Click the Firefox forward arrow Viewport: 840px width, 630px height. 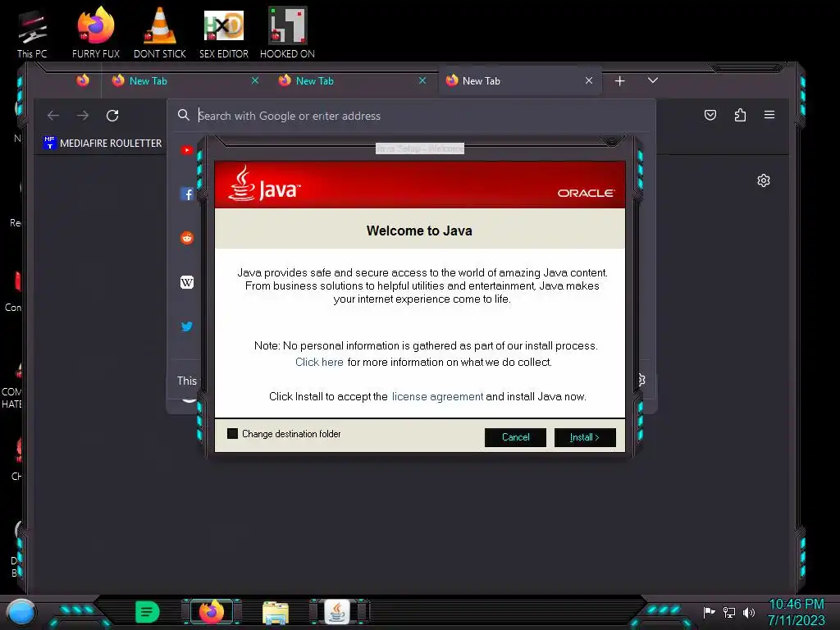83,115
